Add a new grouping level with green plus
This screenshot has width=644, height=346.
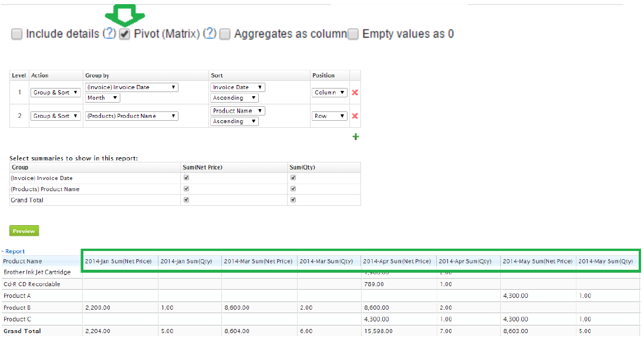tap(355, 137)
